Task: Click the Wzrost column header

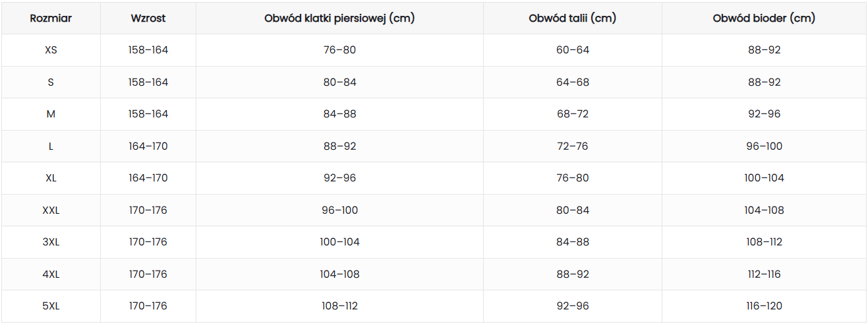Action: 148,18
